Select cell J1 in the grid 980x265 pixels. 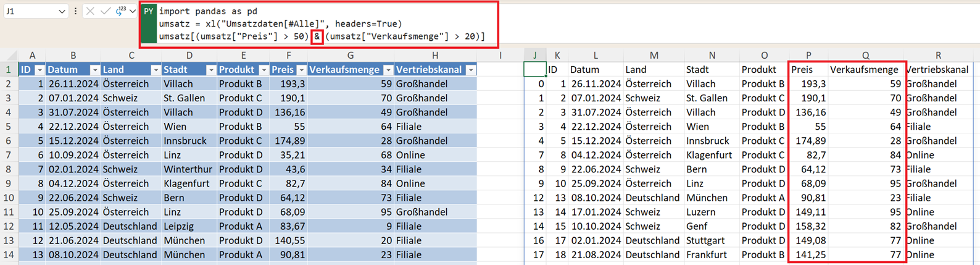pos(534,69)
